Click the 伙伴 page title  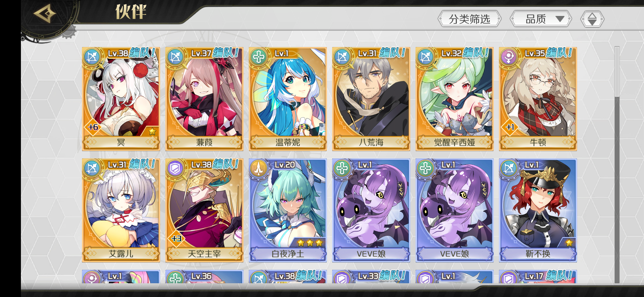131,12
